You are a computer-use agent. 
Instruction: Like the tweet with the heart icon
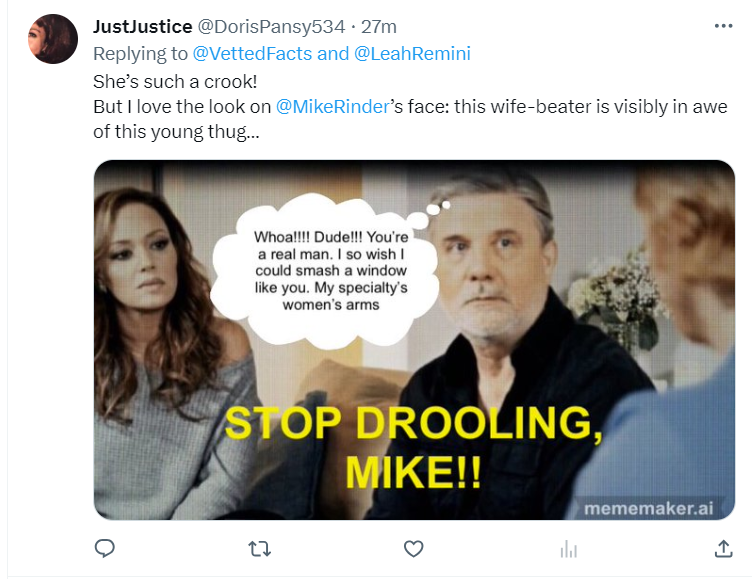[x=413, y=548]
